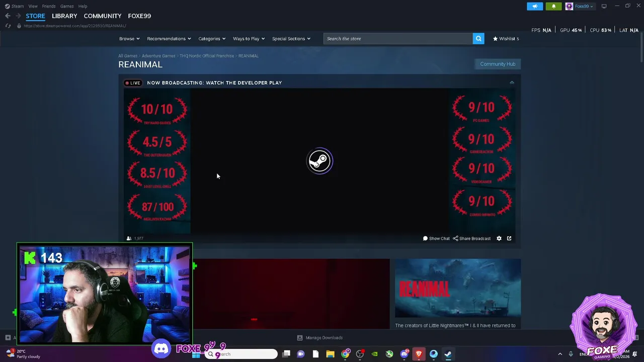Click the Search the store field
The height and width of the screenshot is (362, 644).
click(x=398, y=39)
